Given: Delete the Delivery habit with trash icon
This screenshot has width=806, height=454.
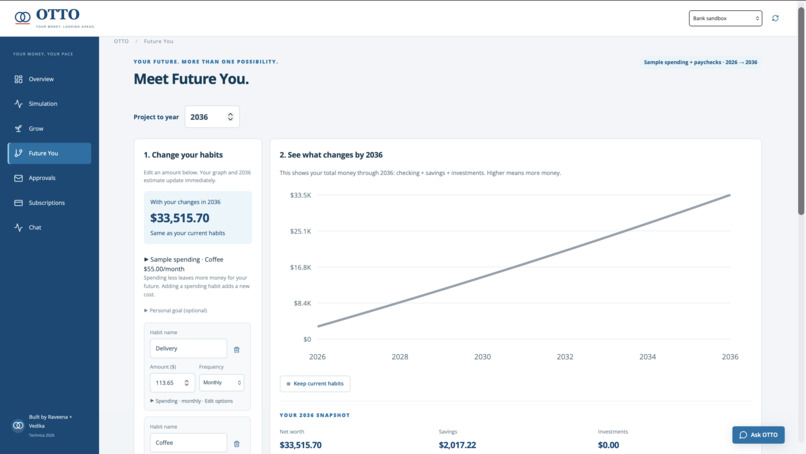Looking at the screenshot, I should click(236, 350).
